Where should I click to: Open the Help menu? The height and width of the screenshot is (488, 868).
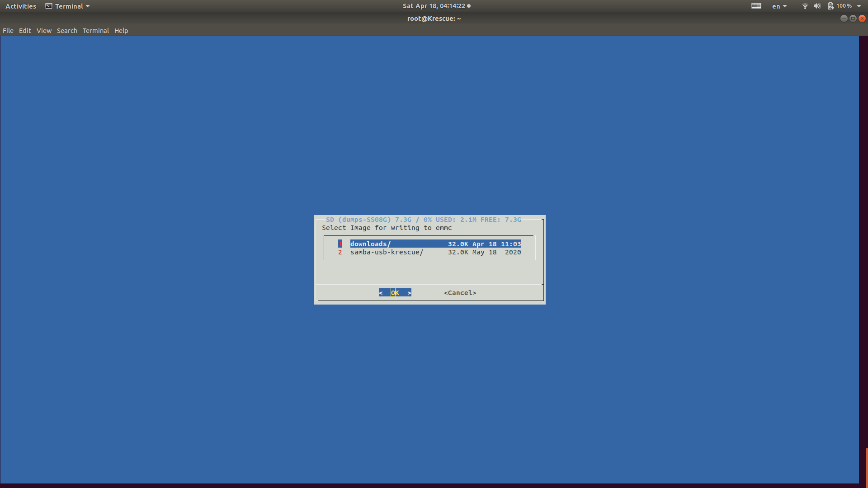click(x=121, y=31)
